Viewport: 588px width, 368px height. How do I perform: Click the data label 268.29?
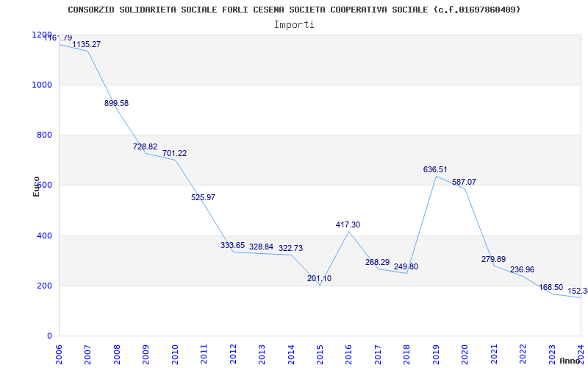pos(378,262)
